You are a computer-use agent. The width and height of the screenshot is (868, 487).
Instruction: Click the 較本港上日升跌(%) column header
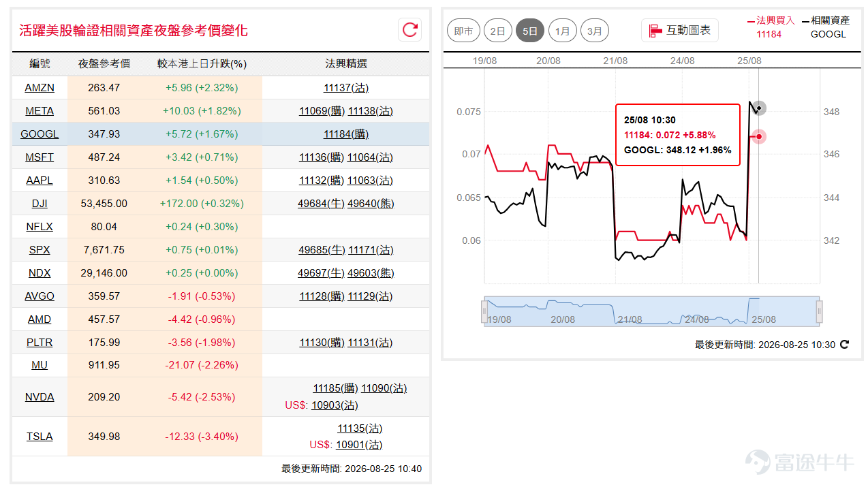click(202, 63)
